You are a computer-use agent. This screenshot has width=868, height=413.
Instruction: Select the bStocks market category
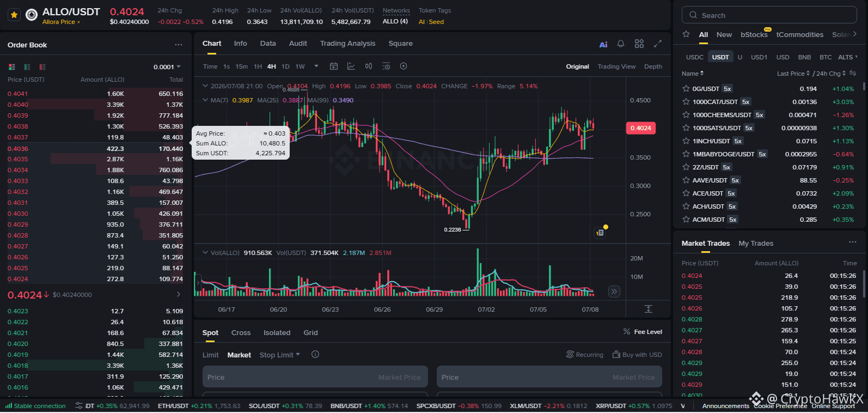pyautogui.click(x=754, y=34)
